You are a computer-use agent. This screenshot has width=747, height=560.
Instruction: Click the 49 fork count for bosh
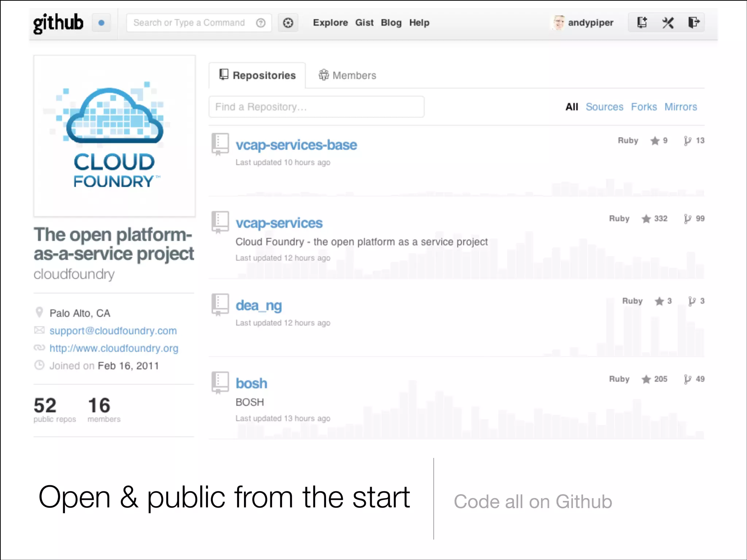[x=700, y=379]
